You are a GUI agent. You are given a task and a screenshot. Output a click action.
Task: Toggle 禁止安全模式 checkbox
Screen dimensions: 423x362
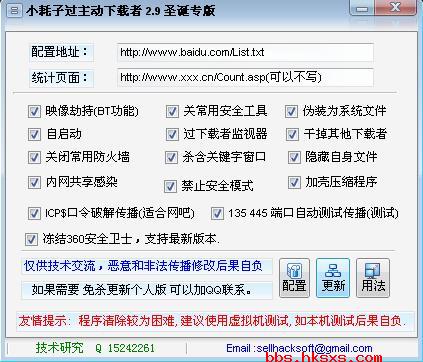170,186
